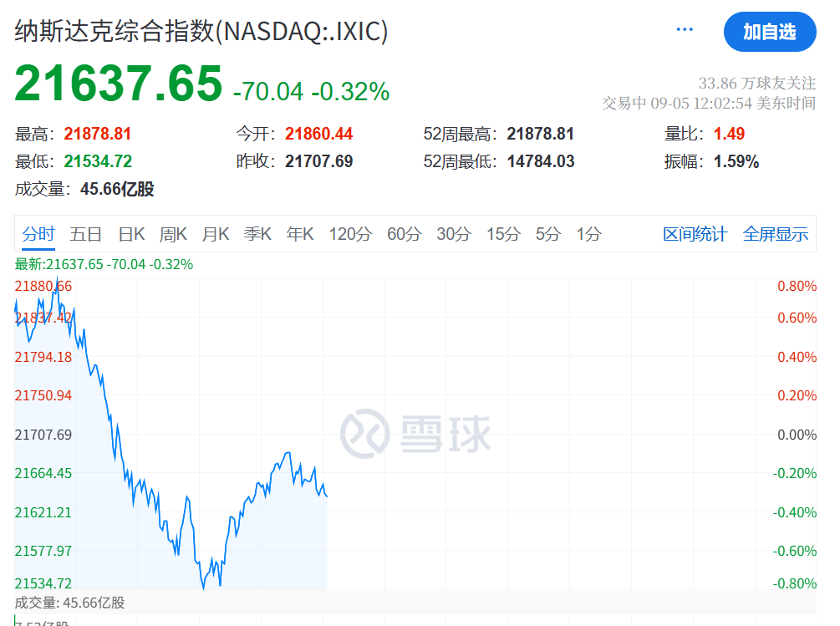Image resolution: width=840 pixels, height=626 pixels.
Task: Click the latest endpoint of the blue price line
Action: tap(327, 496)
